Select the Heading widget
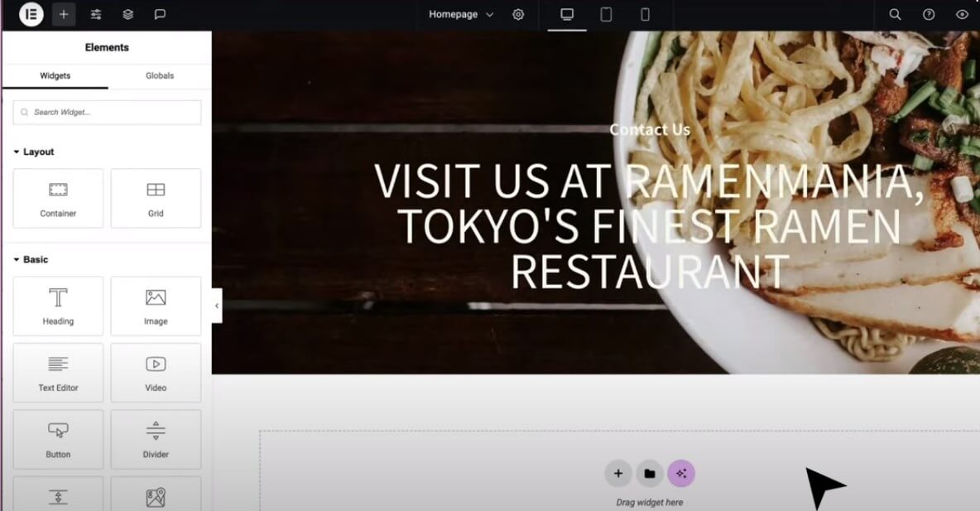The height and width of the screenshot is (511, 980). (58, 306)
